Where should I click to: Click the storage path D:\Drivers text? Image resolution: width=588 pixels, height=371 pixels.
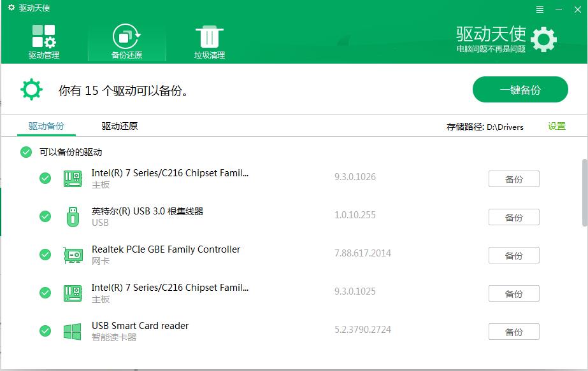click(505, 127)
